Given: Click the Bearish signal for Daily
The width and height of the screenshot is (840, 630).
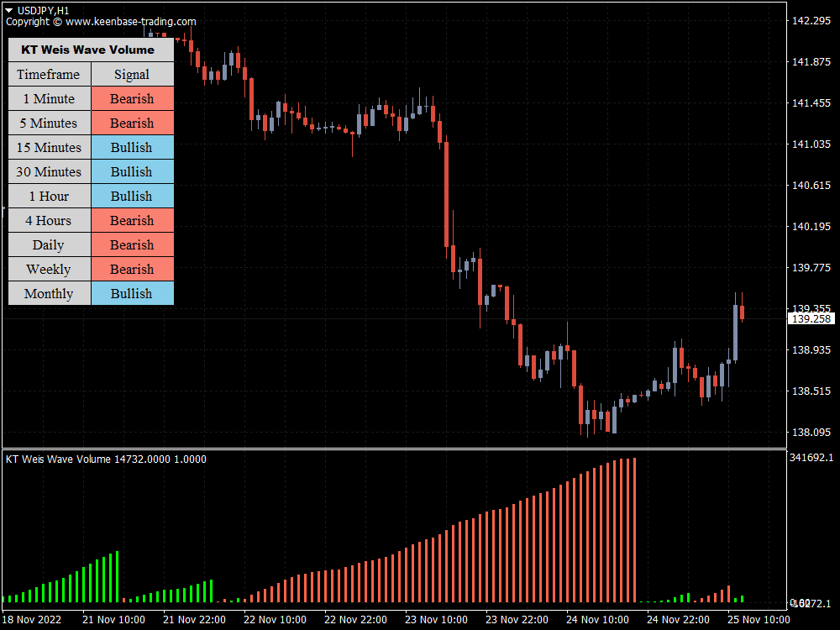Looking at the screenshot, I should click(133, 244).
